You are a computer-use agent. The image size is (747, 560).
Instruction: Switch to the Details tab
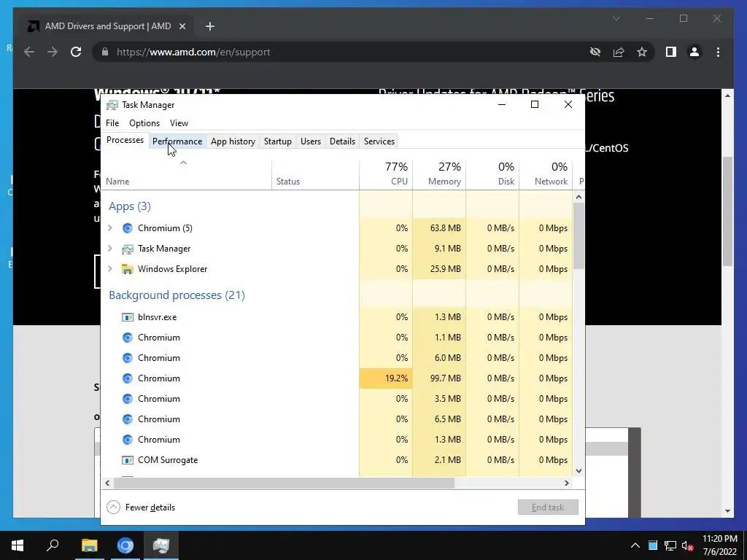(x=343, y=141)
